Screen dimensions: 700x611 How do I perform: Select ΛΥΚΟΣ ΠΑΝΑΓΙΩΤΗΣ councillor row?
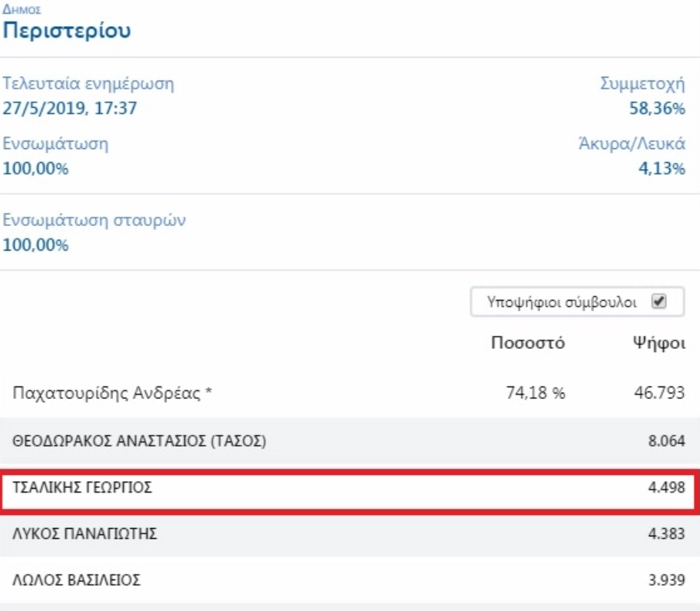85,533
